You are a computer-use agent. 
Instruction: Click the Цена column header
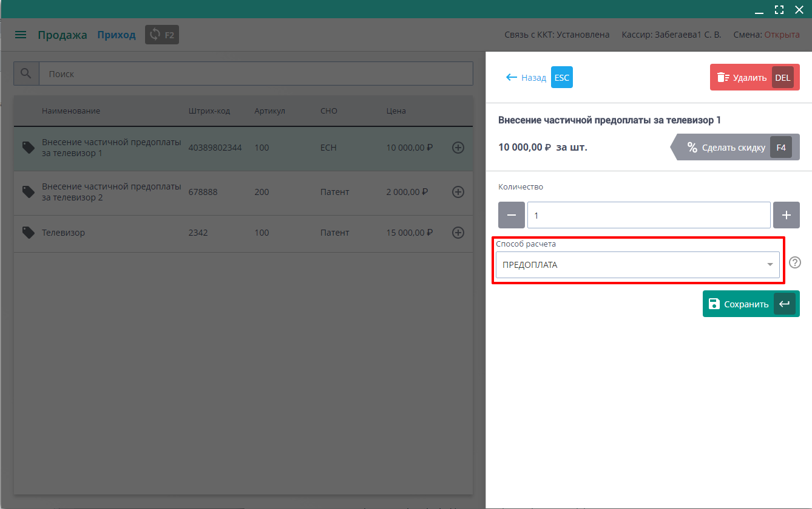(396, 111)
